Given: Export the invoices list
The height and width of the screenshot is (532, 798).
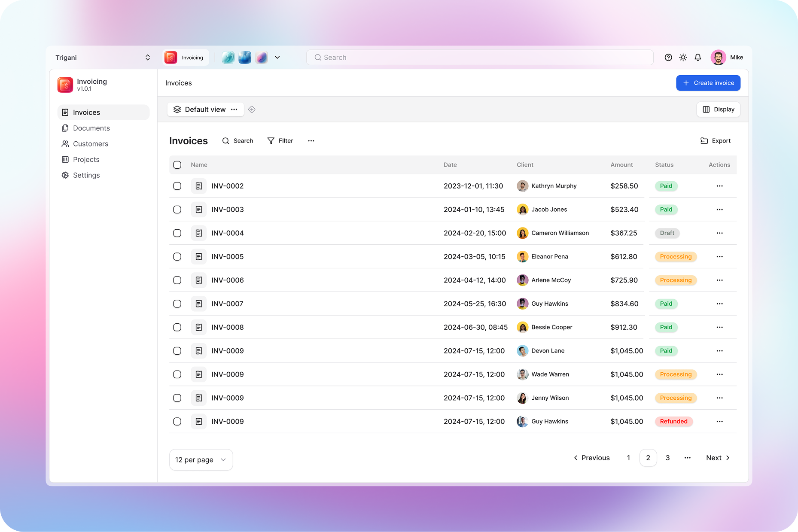Looking at the screenshot, I should [x=715, y=140].
